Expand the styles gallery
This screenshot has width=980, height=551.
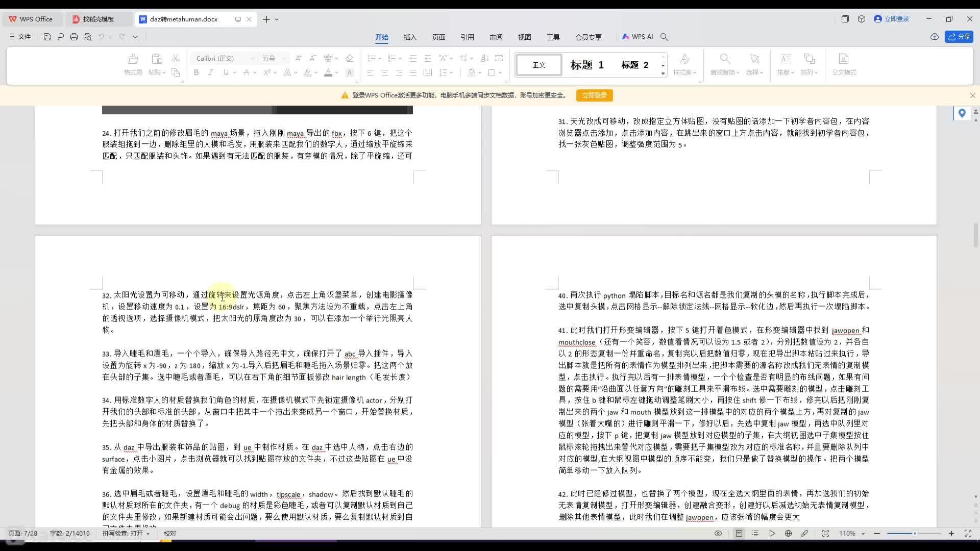663,73
